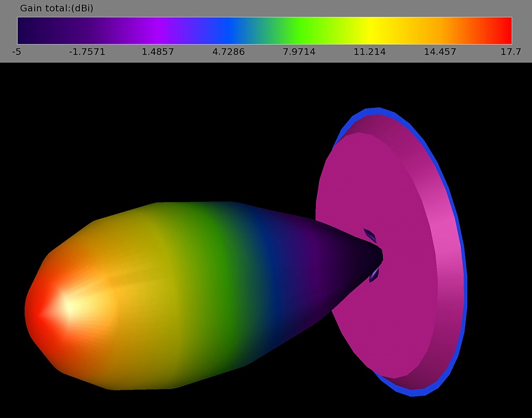The width and height of the screenshot is (532, 418).
Task: Click the green section of the gain colorbar
Action: click(290, 30)
